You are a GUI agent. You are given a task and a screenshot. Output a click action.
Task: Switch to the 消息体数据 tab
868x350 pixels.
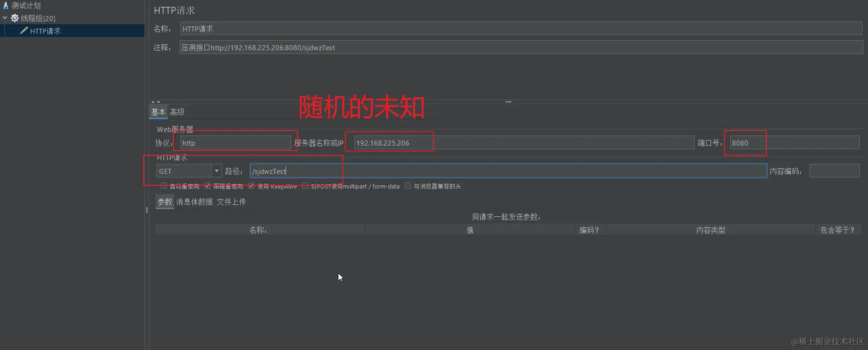click(194, 202)
